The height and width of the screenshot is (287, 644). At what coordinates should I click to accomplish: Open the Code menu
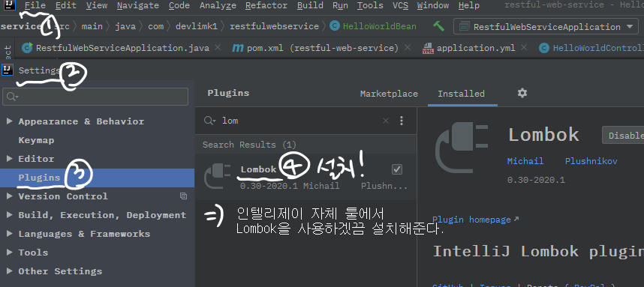pyautogui.click(x=179, y=5)
